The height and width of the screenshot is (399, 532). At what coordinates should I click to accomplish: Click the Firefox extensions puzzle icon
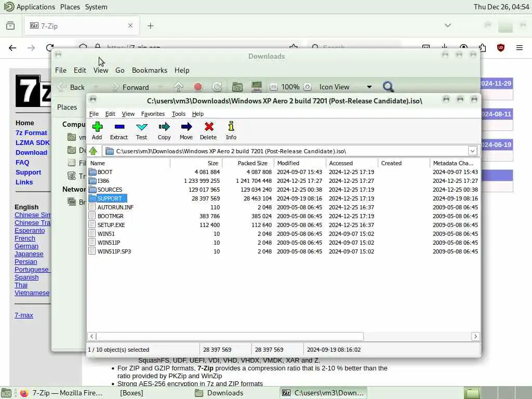482,48
